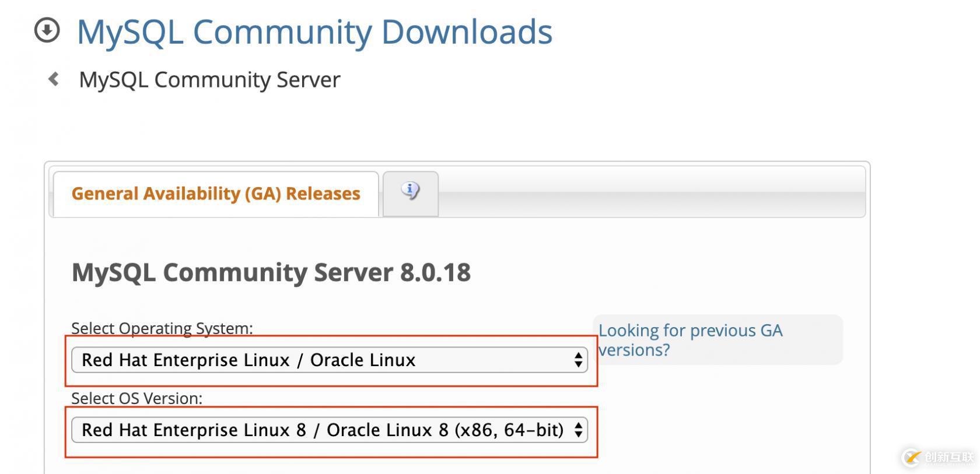Viewport: 980px width, 474px height.
Task: Click the word Downloads in the page title
Action: [467, 31]
